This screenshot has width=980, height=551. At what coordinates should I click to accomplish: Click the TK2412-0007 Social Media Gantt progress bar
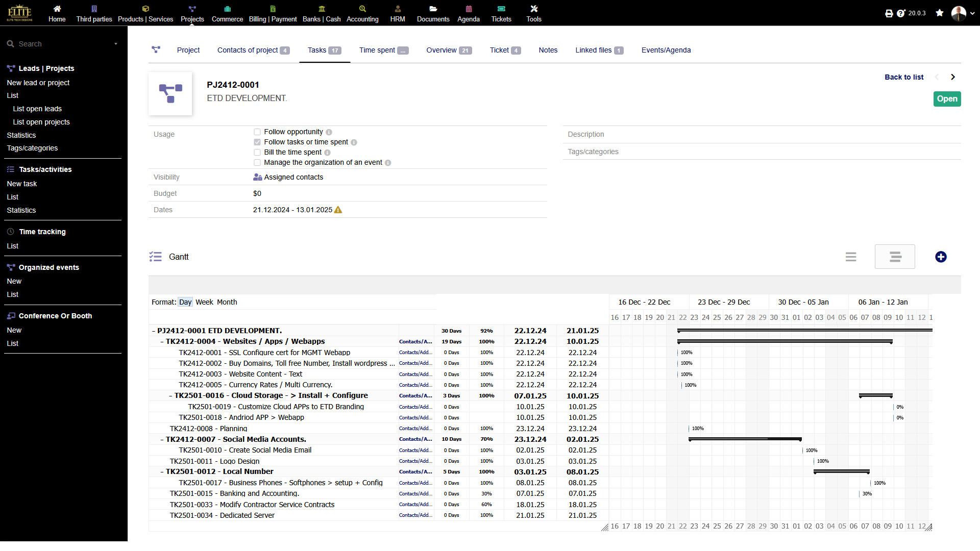(744, 439)
